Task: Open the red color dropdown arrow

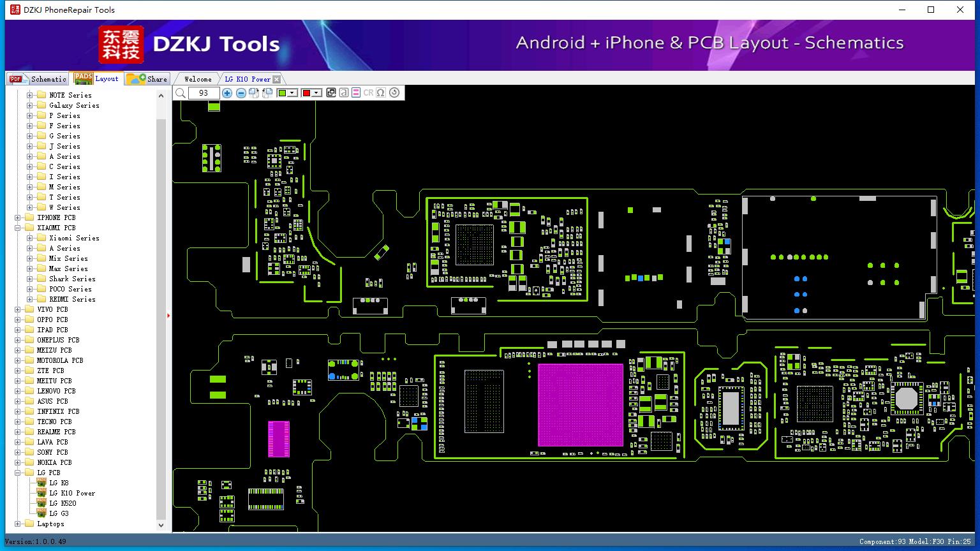Action: tap(316, 93)
